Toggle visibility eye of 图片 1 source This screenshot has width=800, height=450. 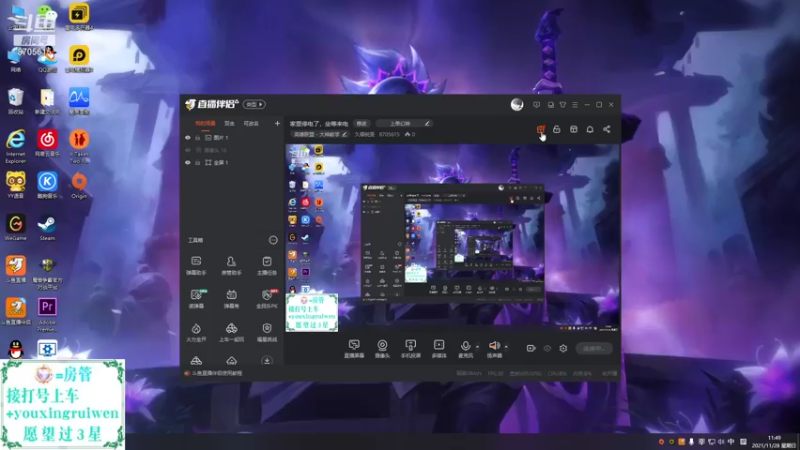(188, 138)
